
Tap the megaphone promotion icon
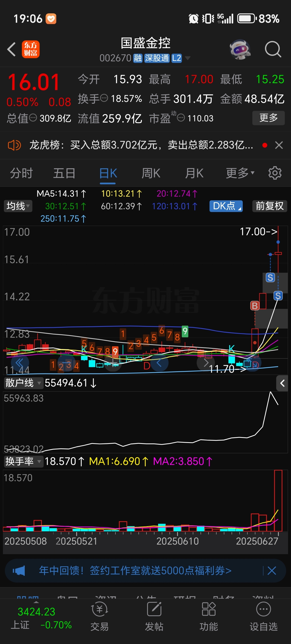click(x=19, y=571)
